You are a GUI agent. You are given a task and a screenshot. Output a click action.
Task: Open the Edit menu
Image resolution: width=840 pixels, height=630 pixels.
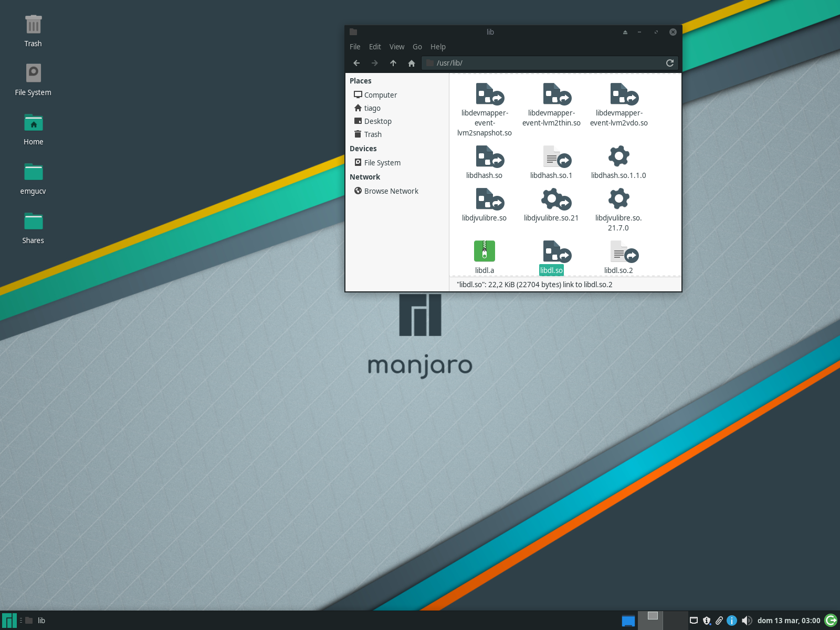click(x=375, y=47)
